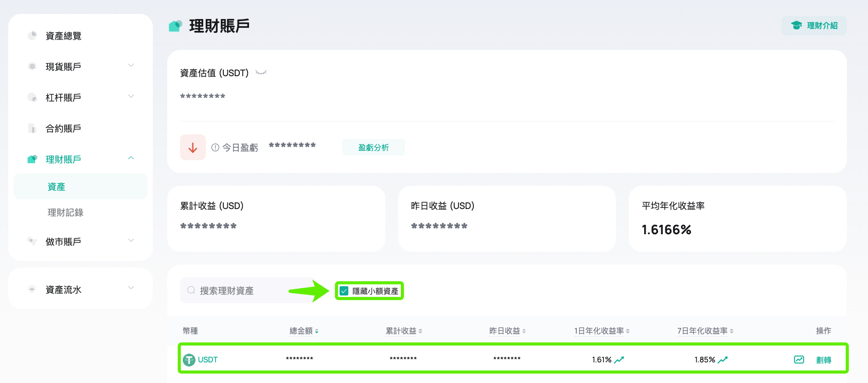Screen dimensions: 868x383
Task: Click the 合約賬戶 sidebar icon
Action: [x=32, y=128]
